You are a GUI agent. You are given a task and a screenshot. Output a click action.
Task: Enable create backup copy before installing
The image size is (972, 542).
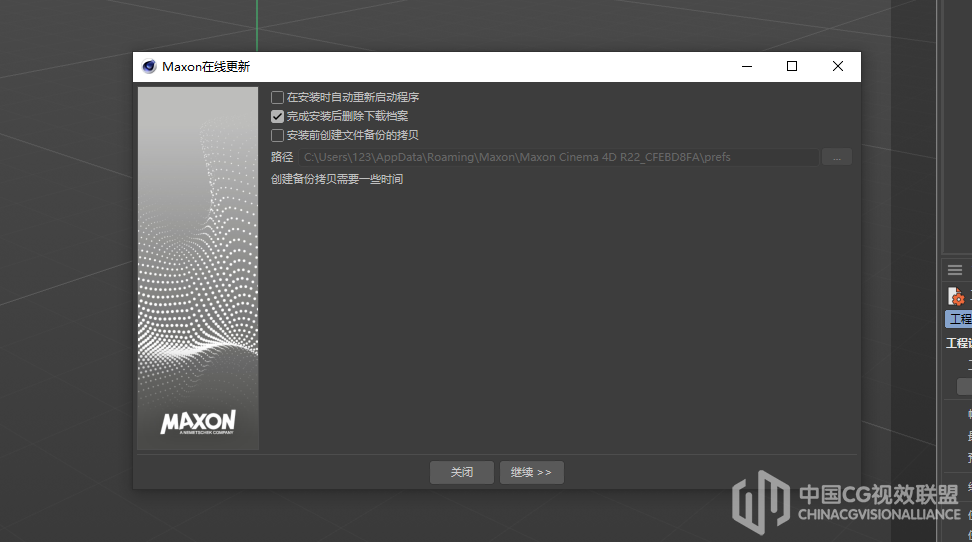(x=277, y=135)
